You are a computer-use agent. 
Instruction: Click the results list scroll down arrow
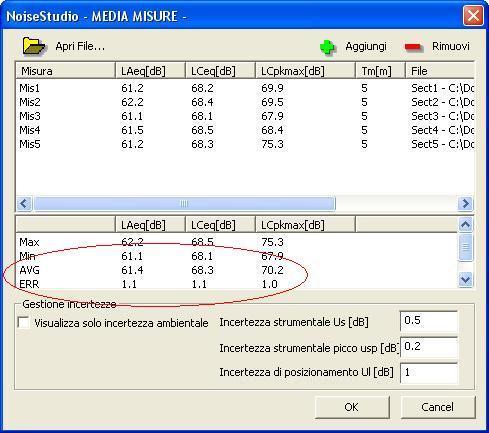(465, 280)
